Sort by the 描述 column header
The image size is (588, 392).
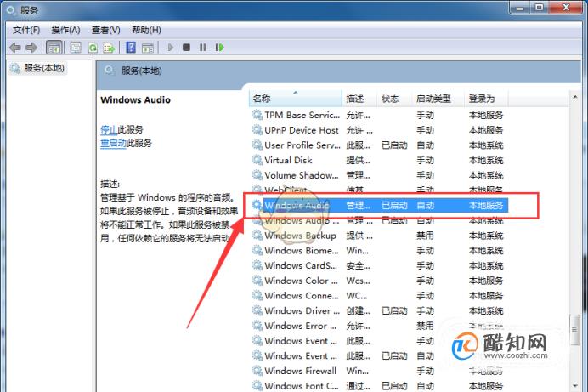click(x=359, y=99)
